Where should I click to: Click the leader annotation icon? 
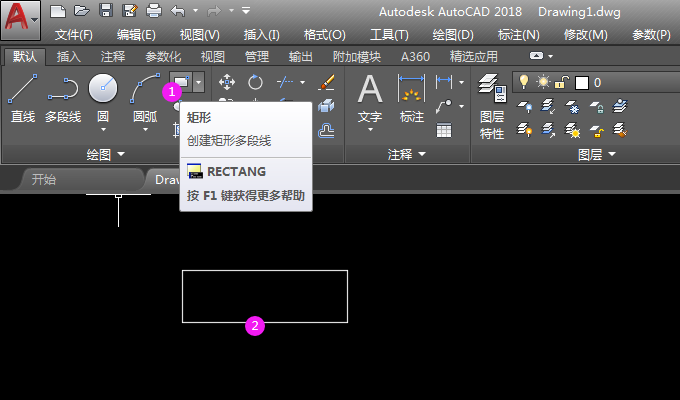click(444, 106)
